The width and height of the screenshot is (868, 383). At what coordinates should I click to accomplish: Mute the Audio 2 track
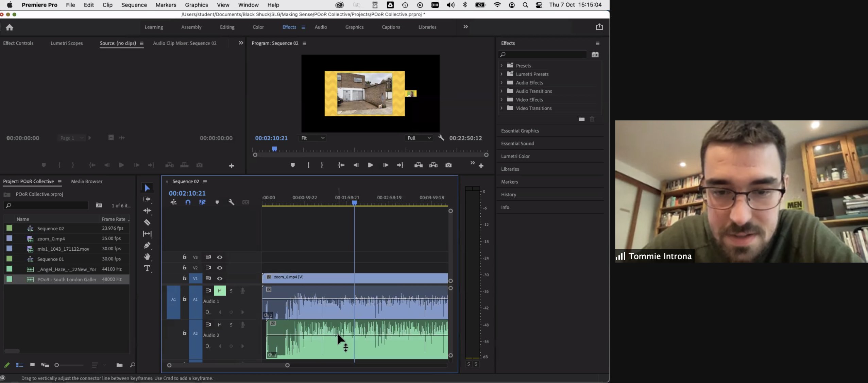220,325
